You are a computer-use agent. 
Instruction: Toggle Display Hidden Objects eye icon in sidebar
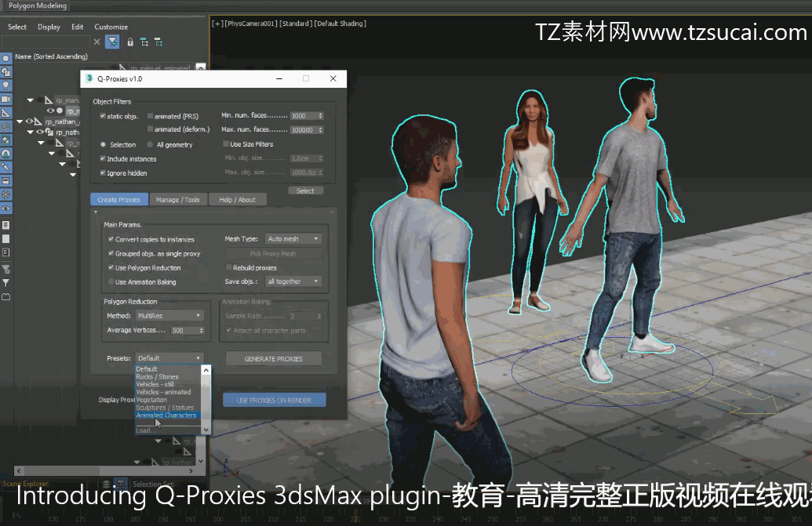[5, 209]
